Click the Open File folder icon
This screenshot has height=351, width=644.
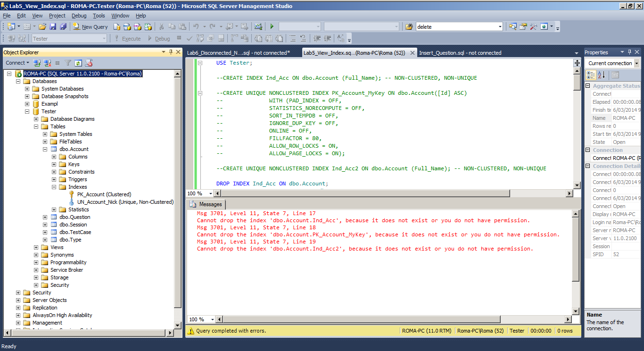click(42, 27)
